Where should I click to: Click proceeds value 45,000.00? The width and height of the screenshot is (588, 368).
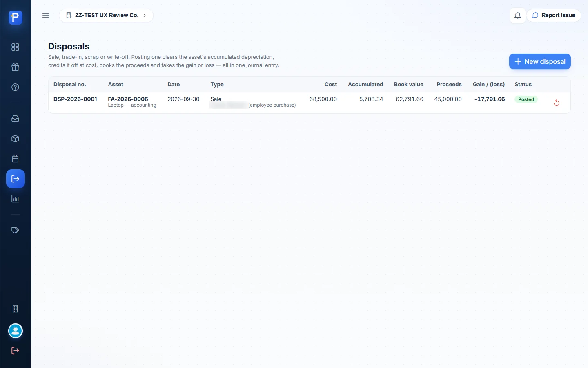448,99
